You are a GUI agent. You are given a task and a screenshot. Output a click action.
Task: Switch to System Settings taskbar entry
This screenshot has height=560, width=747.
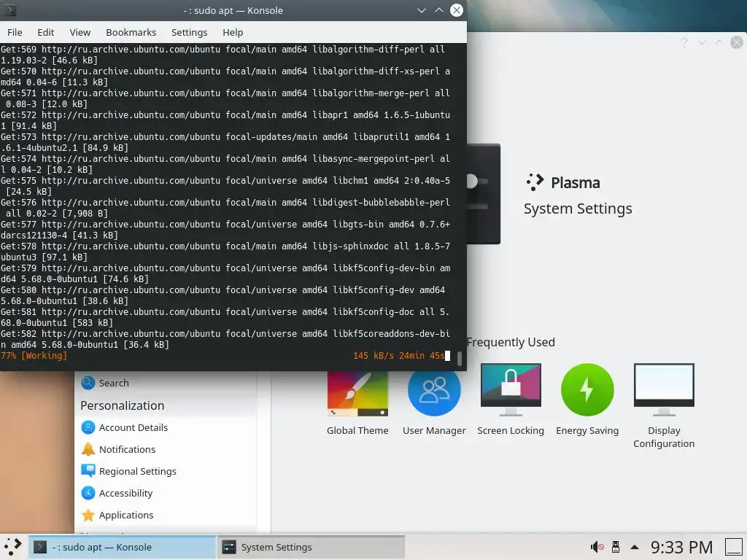click(x=311, y=547)
